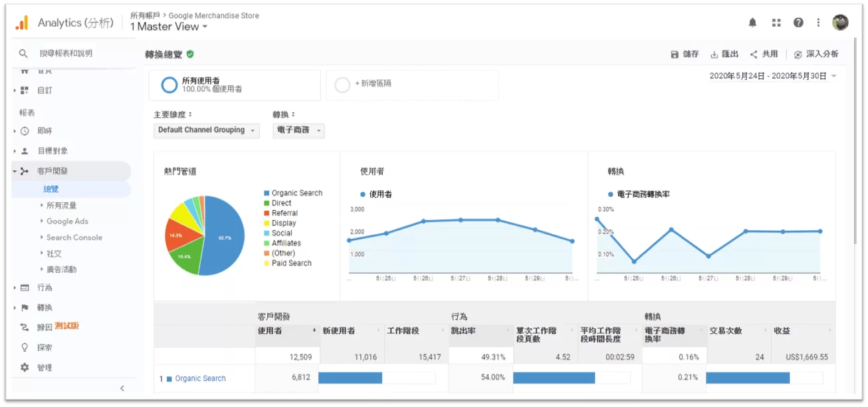
Task: Click the total users value 12,509
Action: (301, 357)
